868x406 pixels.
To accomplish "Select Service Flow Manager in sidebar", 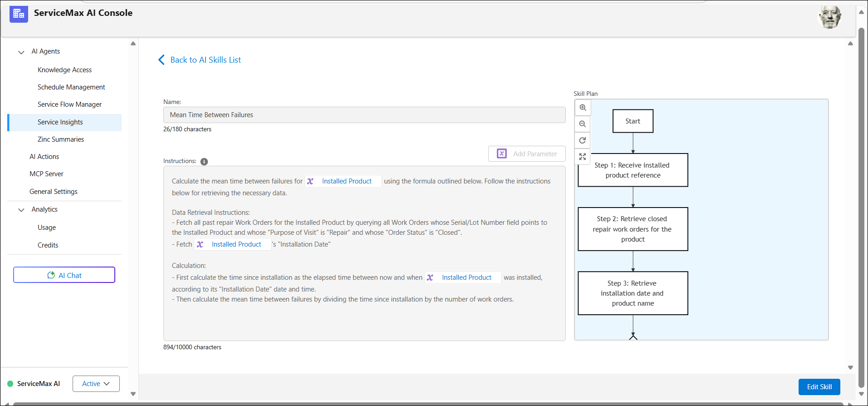I will click(69, 104).
